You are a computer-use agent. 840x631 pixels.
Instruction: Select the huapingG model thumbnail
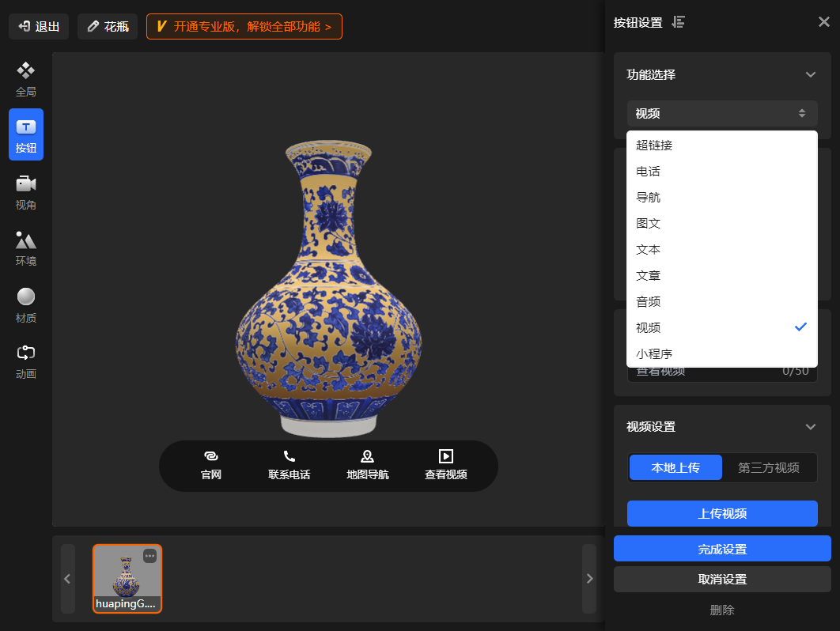pos(127,577)
